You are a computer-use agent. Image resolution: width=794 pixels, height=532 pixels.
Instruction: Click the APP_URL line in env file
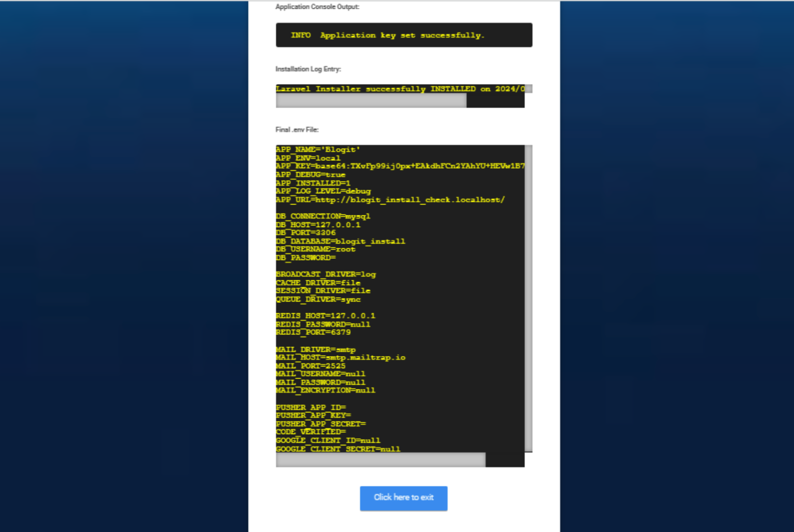[390, 200]
